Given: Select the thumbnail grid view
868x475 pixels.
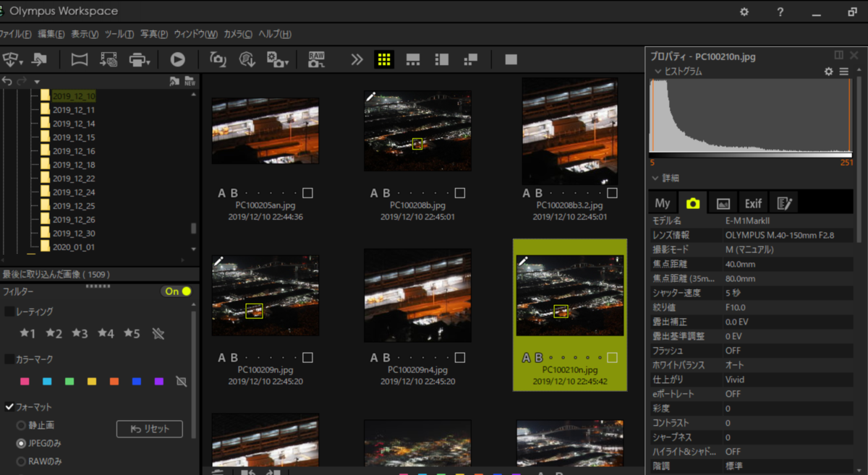Looking at the screenshot, I should point(384,60).
